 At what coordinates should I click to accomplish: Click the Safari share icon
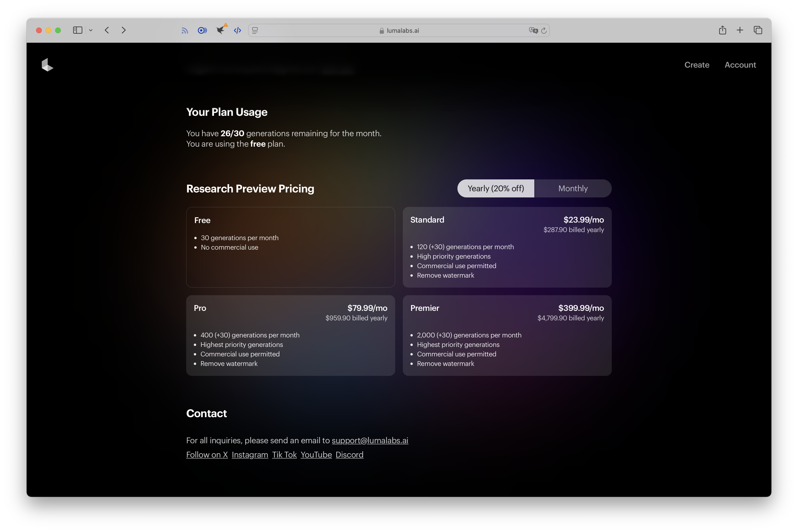[722, 30]
